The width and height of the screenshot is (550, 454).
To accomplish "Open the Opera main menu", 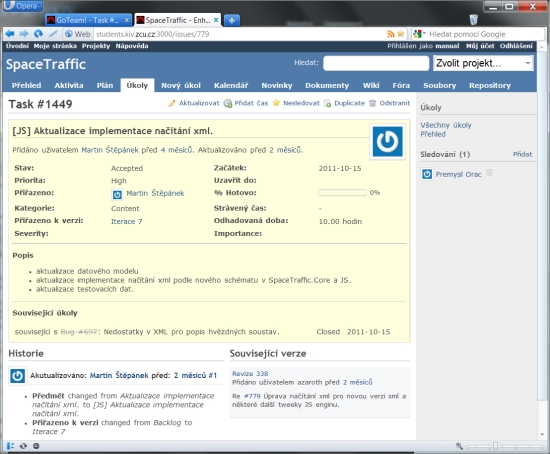I will tap(23, 6).
